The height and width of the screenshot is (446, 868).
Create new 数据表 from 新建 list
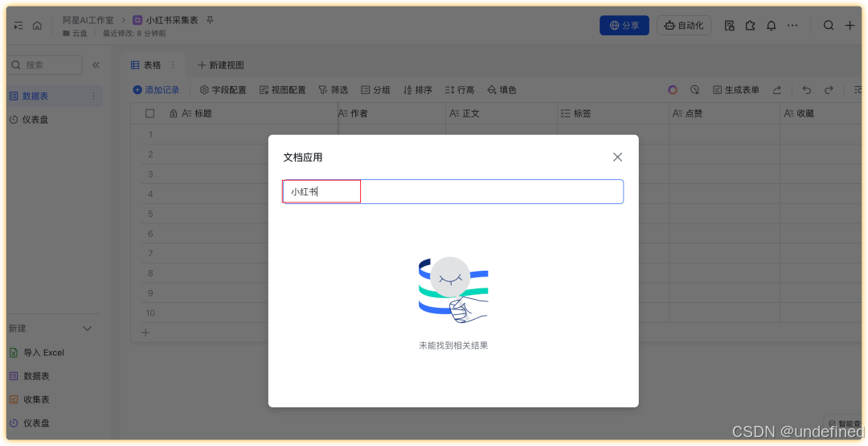click(30, 376)
